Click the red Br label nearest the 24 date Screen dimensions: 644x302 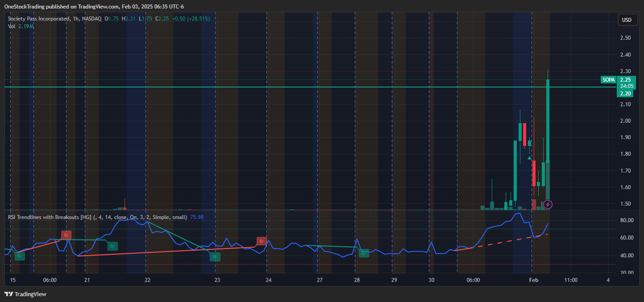tap(262, 241)
